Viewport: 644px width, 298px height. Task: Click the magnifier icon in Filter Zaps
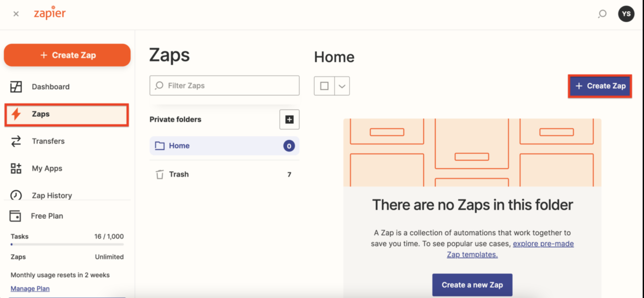point(159,86)
